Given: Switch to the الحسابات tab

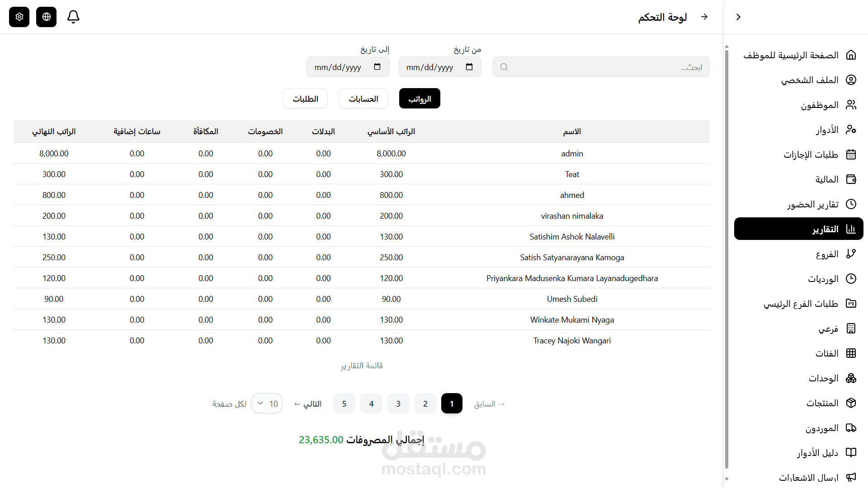Looking at the screenshot, I should point(363,99).
